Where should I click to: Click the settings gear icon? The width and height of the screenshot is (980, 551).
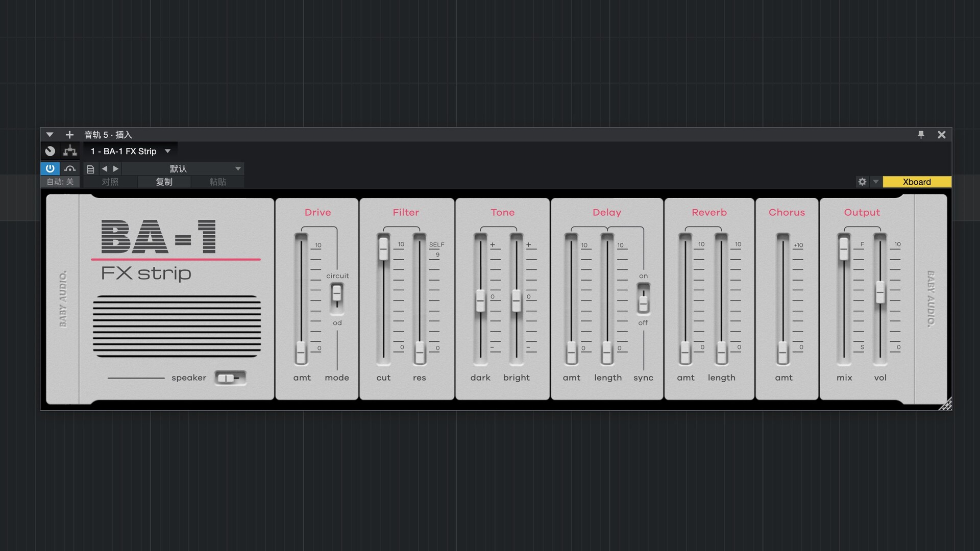(x=862, y=182)
